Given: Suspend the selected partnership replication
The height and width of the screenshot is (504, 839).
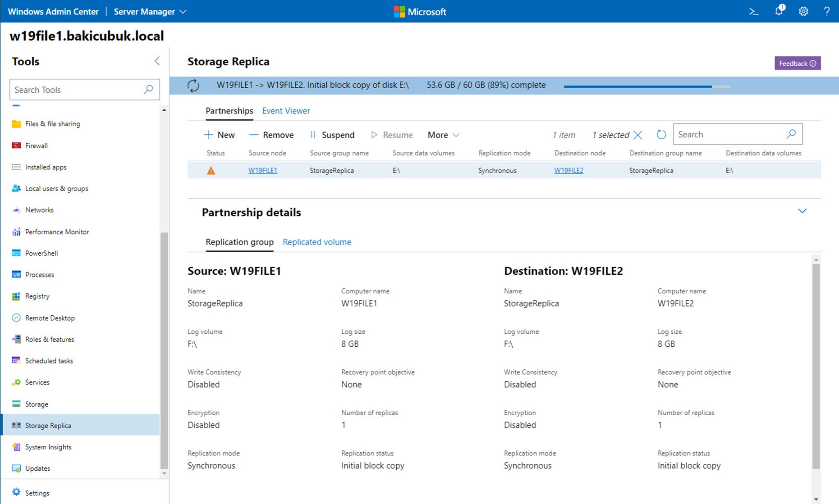Looking at the screenshot, I should coord(332,135).
